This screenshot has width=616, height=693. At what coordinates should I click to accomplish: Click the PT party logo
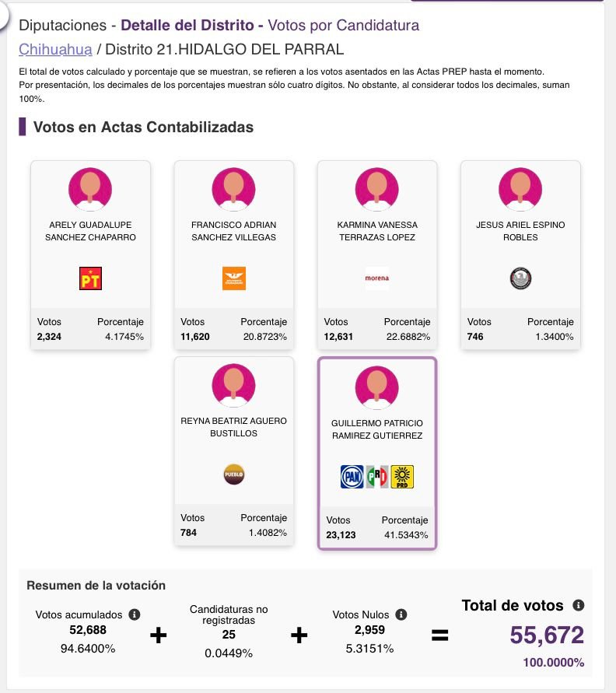pyautogui.click(x=90, y=278)
